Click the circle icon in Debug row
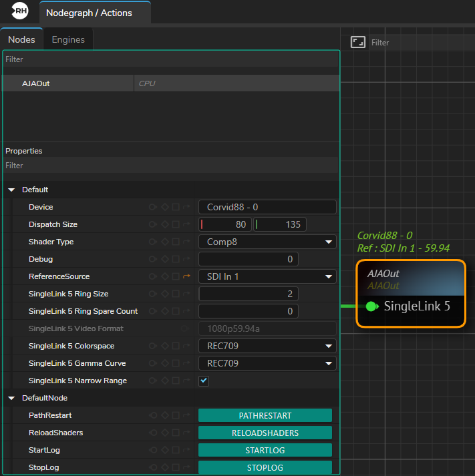Screen dimensions: 475x476 click(153, 259)
